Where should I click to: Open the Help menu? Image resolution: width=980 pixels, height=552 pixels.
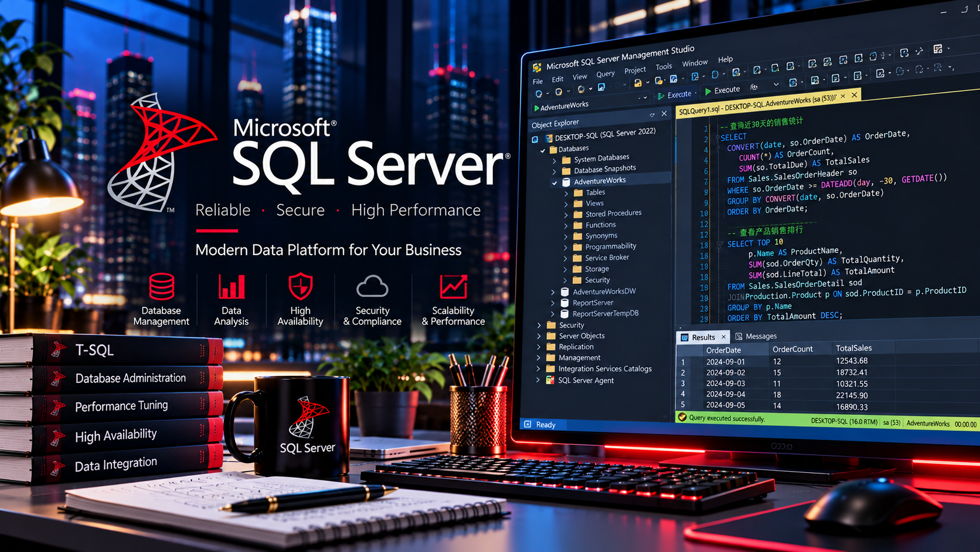coord(726,59)
